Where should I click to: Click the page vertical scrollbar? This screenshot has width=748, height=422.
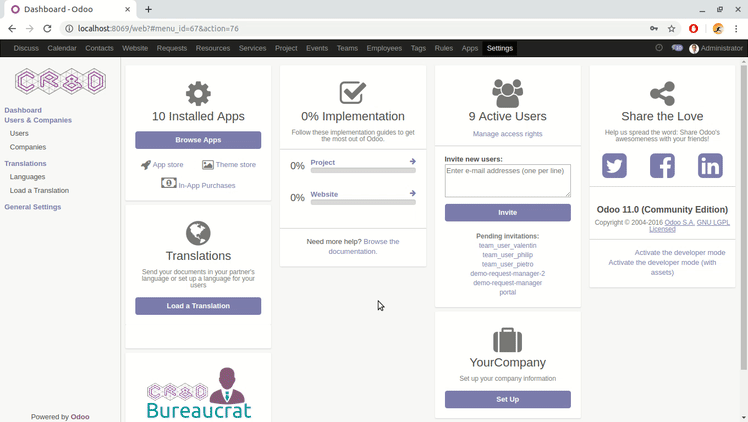[744, 217]
